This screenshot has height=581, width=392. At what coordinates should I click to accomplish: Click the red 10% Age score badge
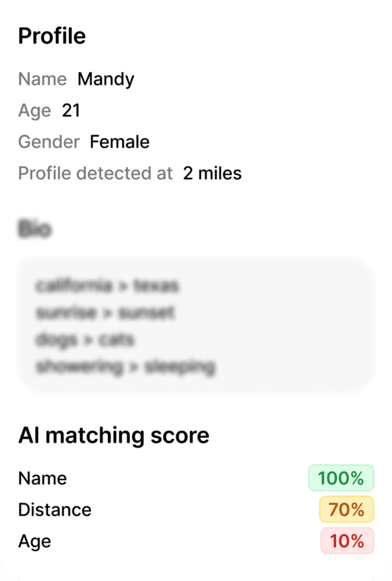[347, 541]
